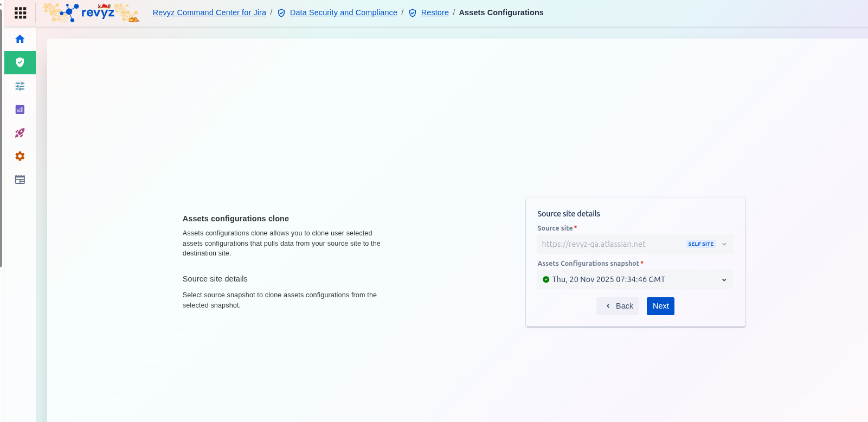Viewport: 868px width, 422px height.
Task: Click the SELF SITE badge
Action: 700,244
